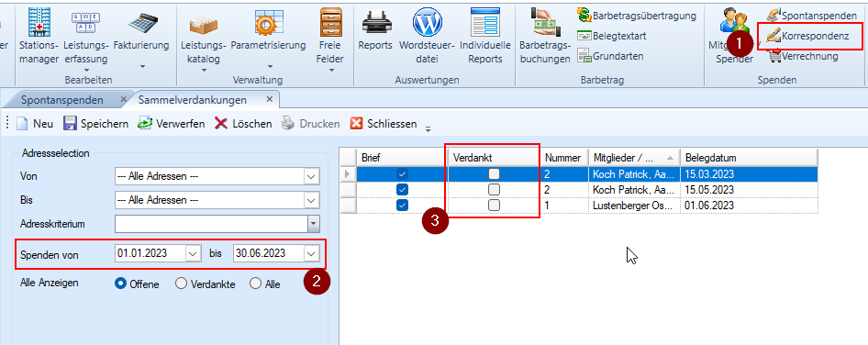Close the Spontanspenden tab
The image size is (868, 345).
click(x=124, y=100)
